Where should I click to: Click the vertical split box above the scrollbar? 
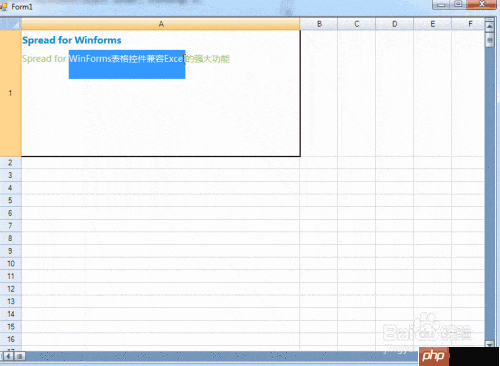click(489, 20)
